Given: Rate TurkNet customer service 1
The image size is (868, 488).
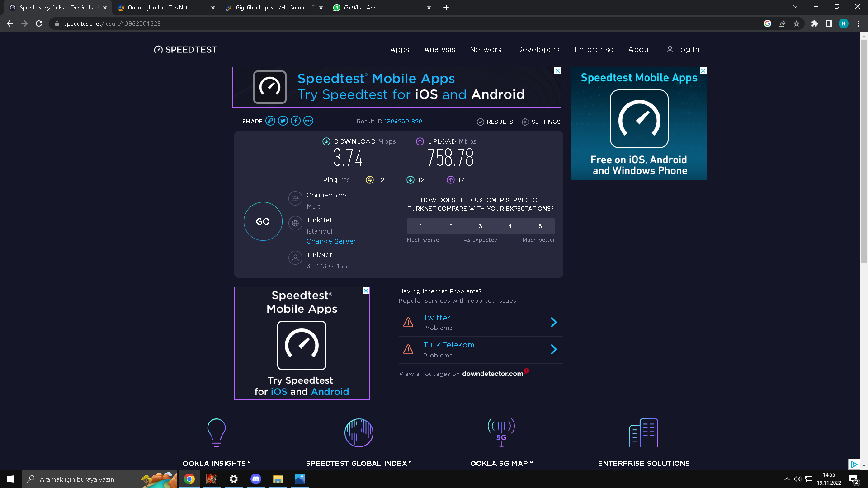Looking at the screenshot, I should pos(421,226).
